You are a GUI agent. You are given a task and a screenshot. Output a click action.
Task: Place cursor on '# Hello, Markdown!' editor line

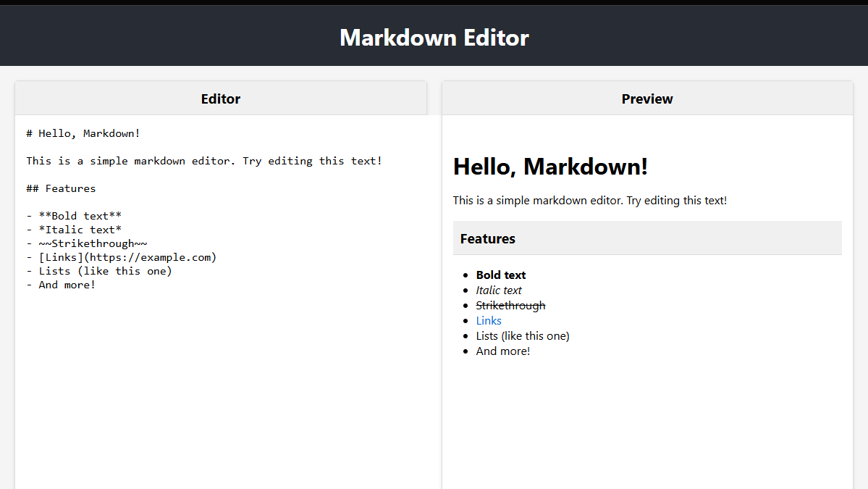tap(83, 133)
